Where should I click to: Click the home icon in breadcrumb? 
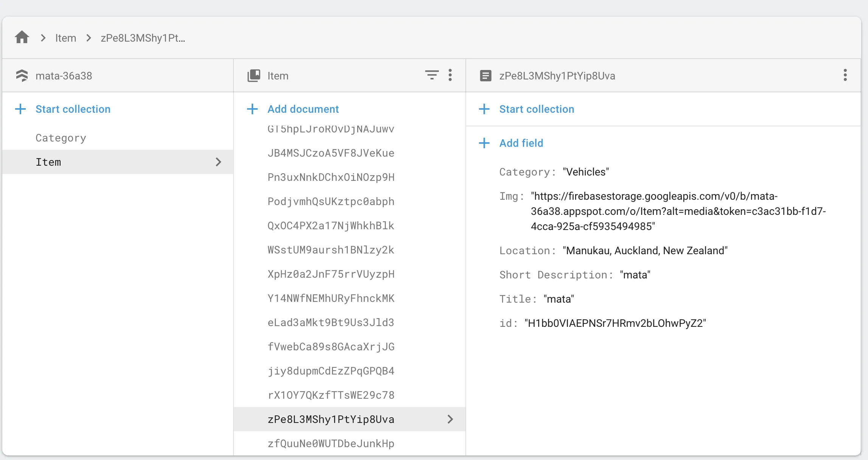pos(22,37)
